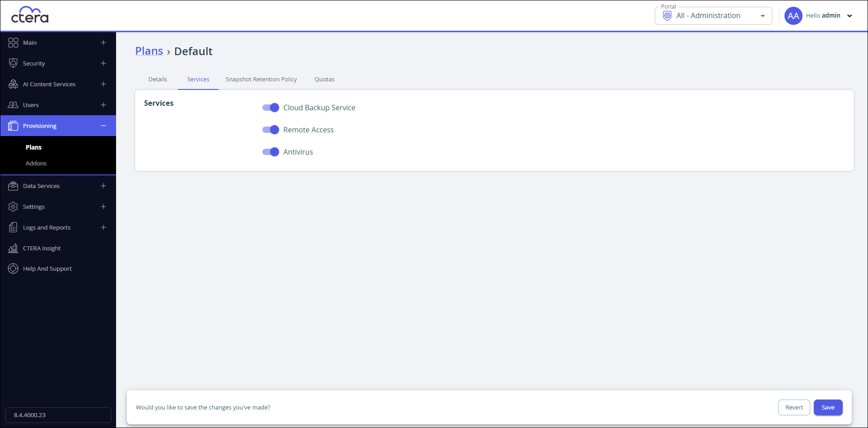Screen dimensions: 868x428
Task: Click the Main dashboard icon in sidebar
Action: pos(13,42)
